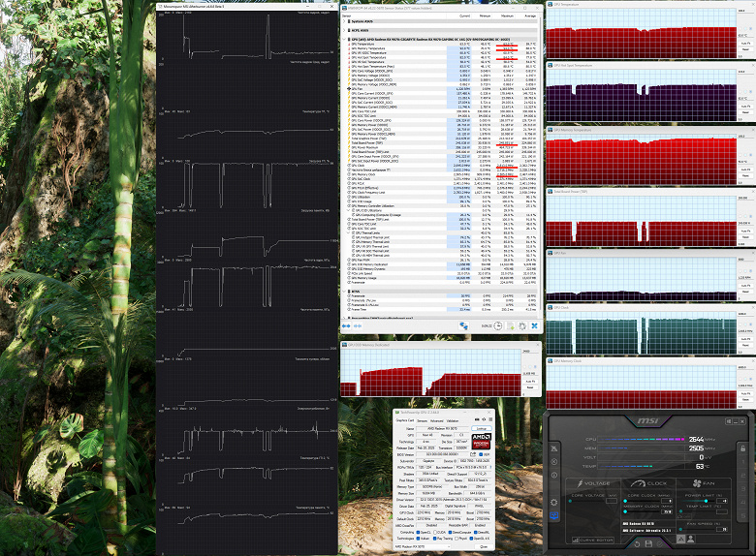Screen dimensions: 756x556
Task: Reset Afterburner settings with the revert arrow
Action: tap(638, 544)
